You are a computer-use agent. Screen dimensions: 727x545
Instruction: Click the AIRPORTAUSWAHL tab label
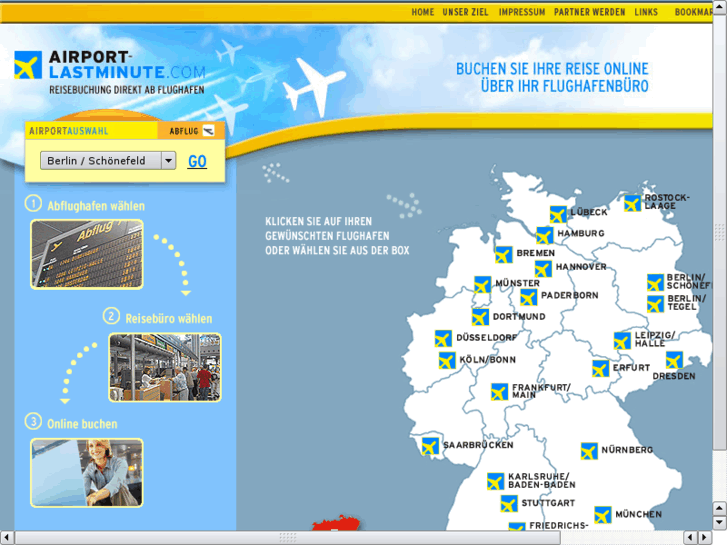pos(69,131)
